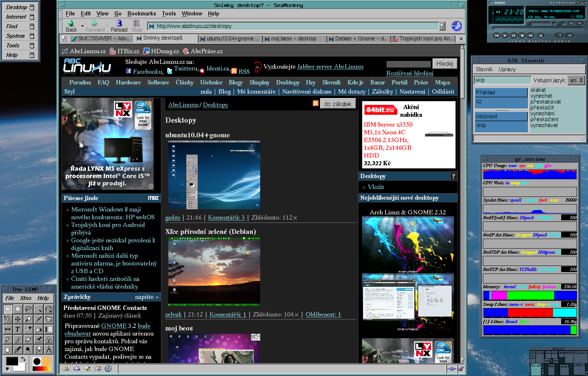Select GIMP pencil tool
Viewport: 588px width, 376px height.
click(8, 339)
